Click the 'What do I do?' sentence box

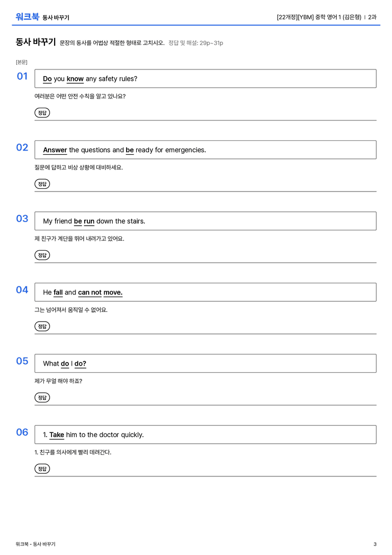(x=205, y=363)
